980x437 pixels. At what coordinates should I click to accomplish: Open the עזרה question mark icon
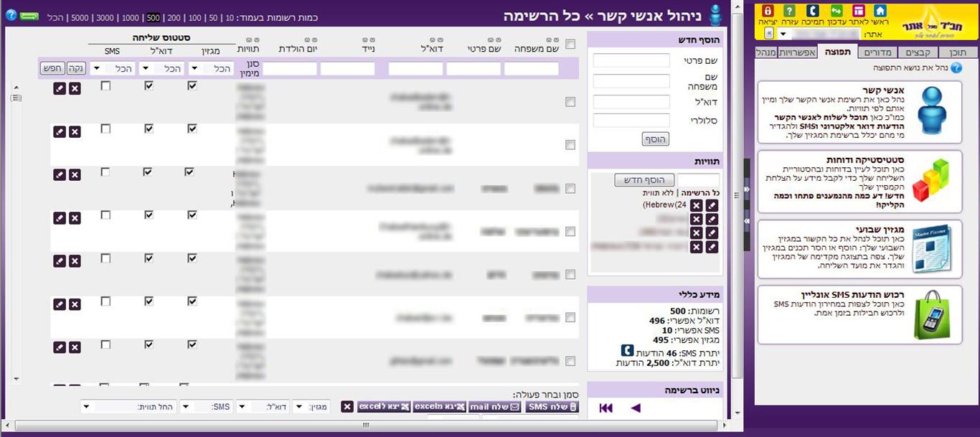pos(789,11)
